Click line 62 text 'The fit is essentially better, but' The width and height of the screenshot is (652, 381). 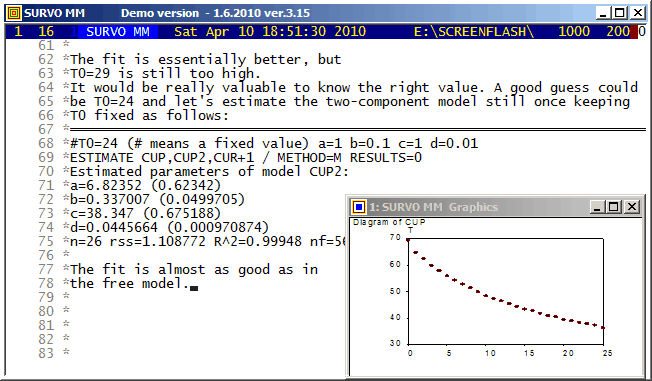(205, 59)
